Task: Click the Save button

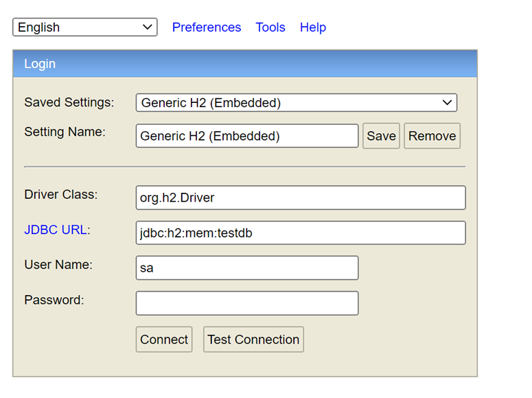Action: pos(381,136)
